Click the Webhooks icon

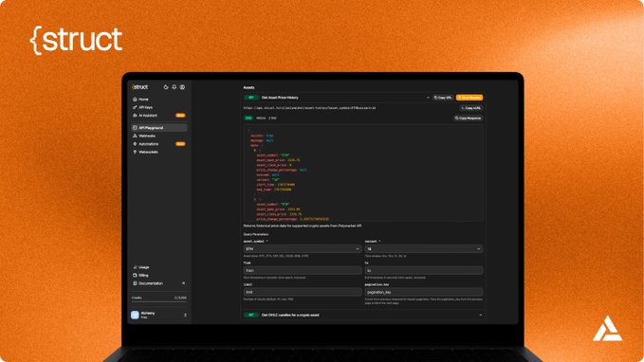coord(135,136)
